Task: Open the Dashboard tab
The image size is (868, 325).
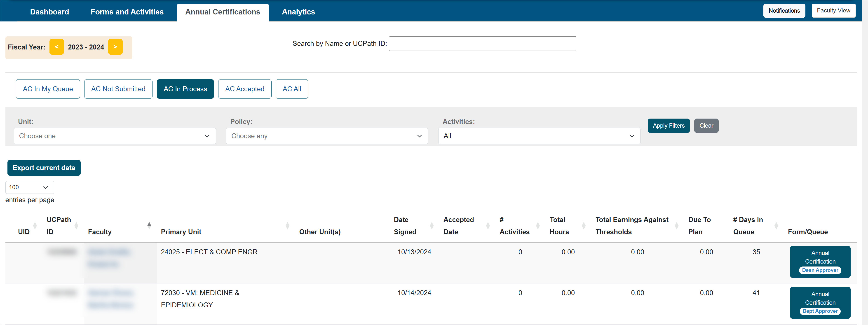Action: click(49, 12)
